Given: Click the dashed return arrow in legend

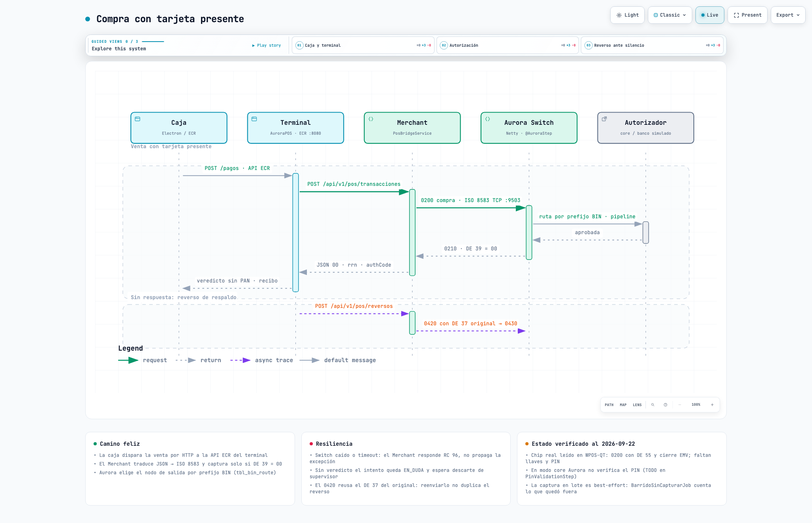Looking at the screenshot, I should [x=186, y=360].
